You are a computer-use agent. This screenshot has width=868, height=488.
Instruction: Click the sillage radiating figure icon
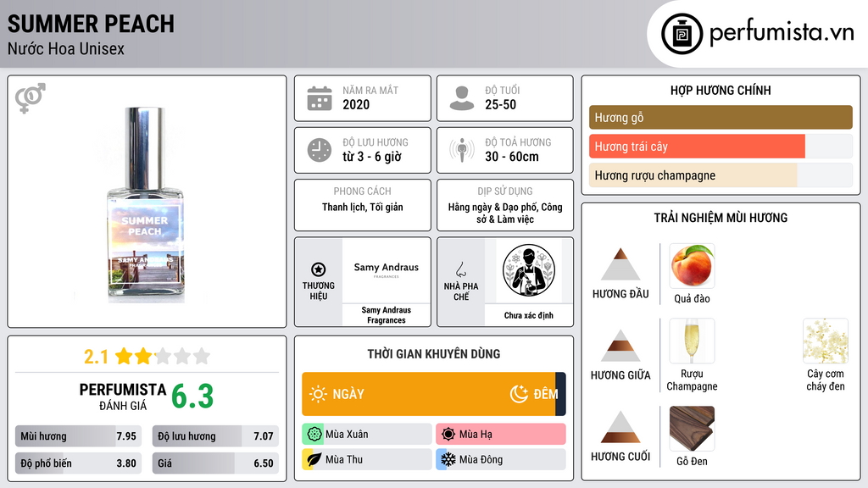coord(462,150)
